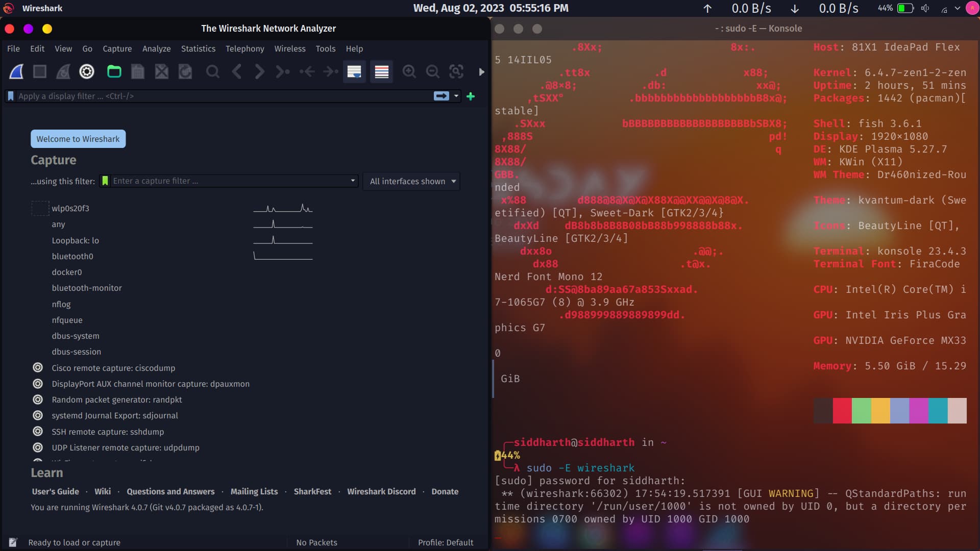Viewport: 980px width, 551px height.
Task: Expand the capture filter dropdown arrow
Action: 353,181
